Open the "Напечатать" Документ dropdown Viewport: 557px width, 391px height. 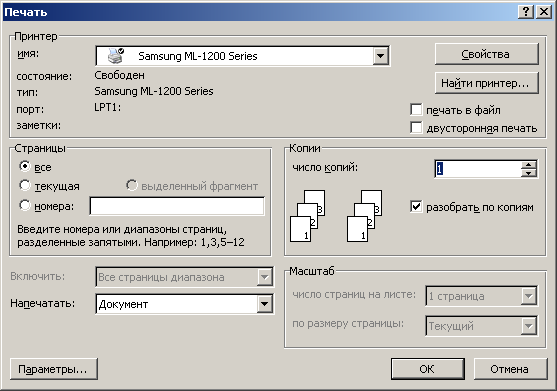[x=265, y=304]
